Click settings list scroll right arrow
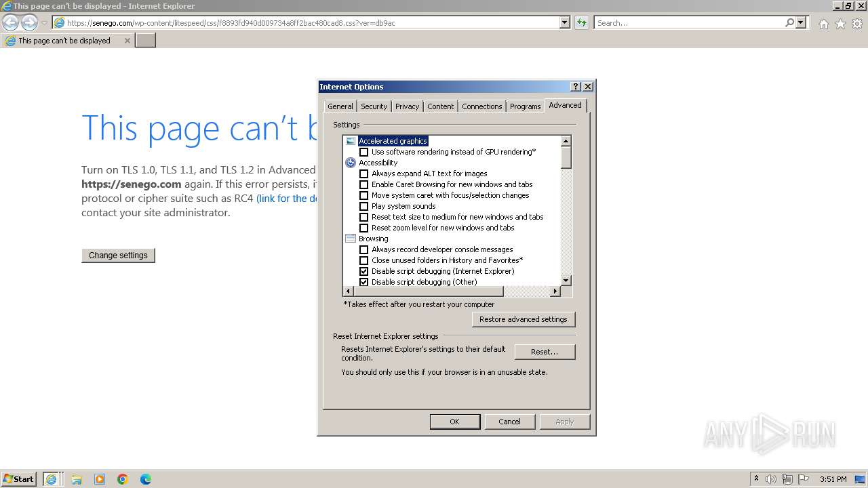Screen dimensions: 868x488 555,291
